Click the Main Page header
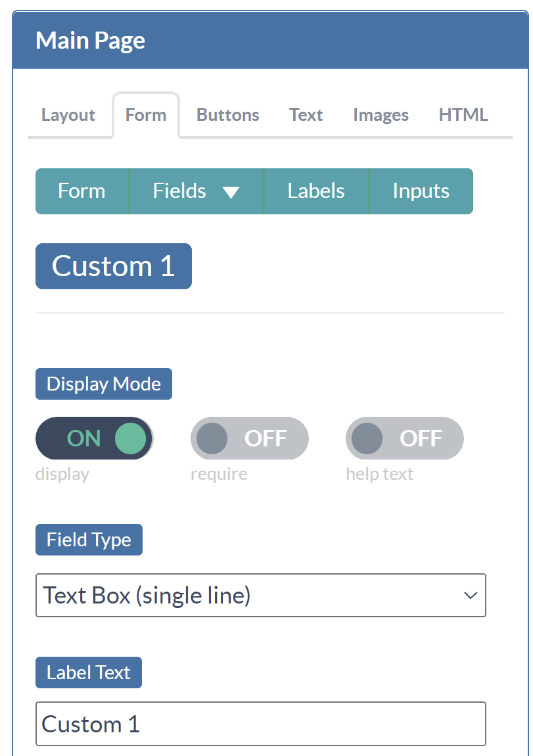This screenshot has height=756, width=533. click(x=90, y=40)
